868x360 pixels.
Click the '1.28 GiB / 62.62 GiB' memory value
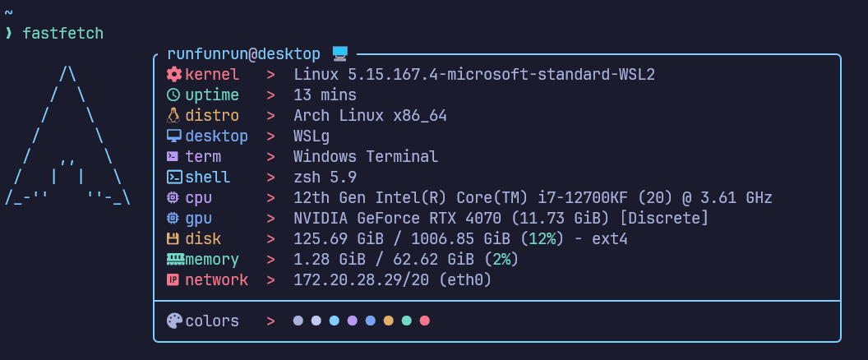click(384, 259)
